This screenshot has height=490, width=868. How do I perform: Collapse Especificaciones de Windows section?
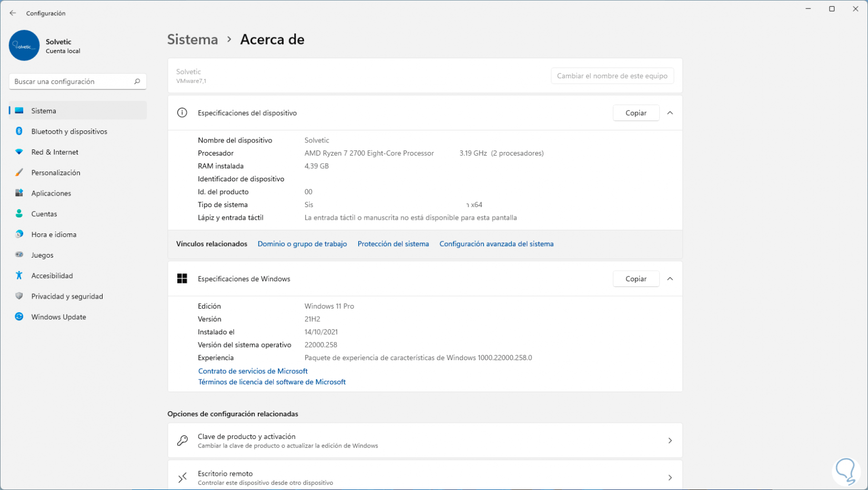click(x=670, y=279)
